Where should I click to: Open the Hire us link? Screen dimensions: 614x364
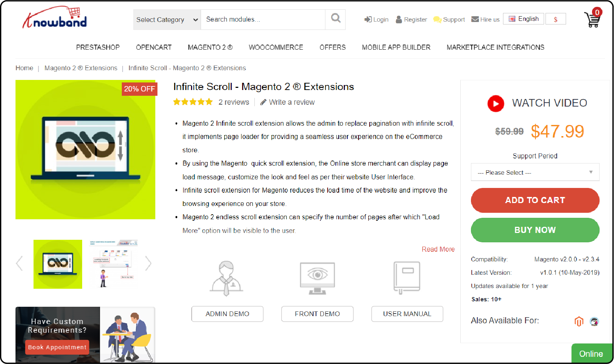(485, 19)
